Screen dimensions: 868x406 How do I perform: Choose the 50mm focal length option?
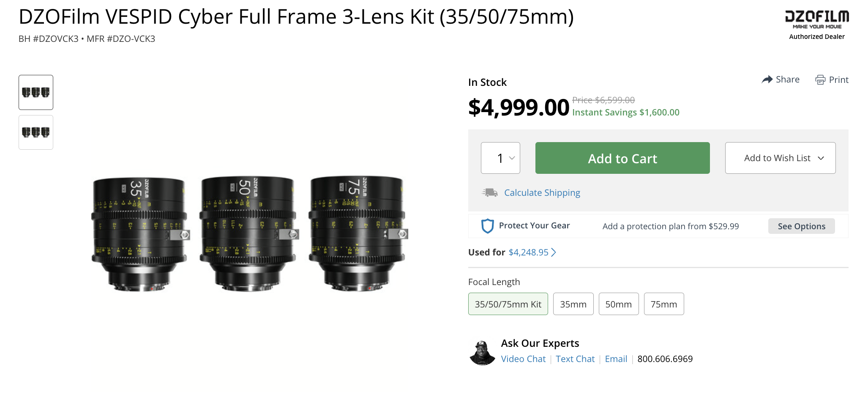618,304
